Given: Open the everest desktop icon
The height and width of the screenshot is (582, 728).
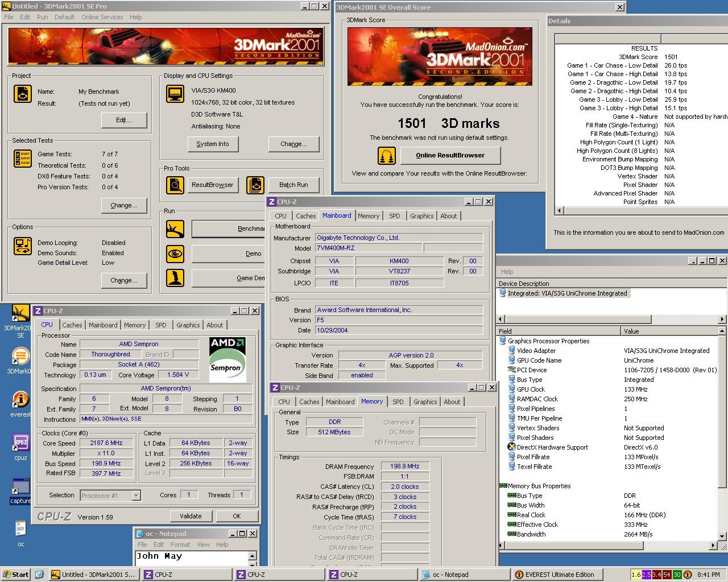Looking at the screenshot, I should [x=20, y=404].
